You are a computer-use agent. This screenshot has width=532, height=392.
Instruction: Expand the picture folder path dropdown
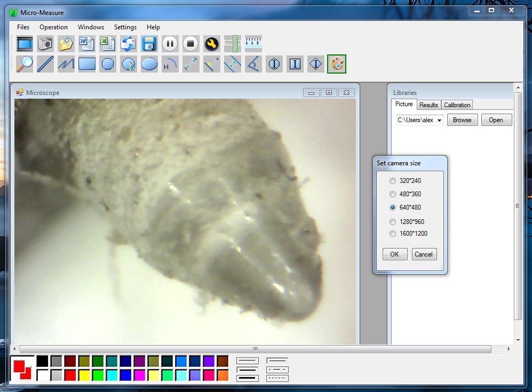439,120
